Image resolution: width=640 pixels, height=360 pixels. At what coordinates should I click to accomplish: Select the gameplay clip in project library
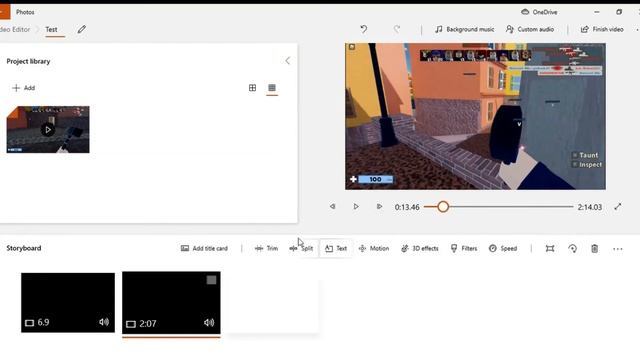(48, 130)
